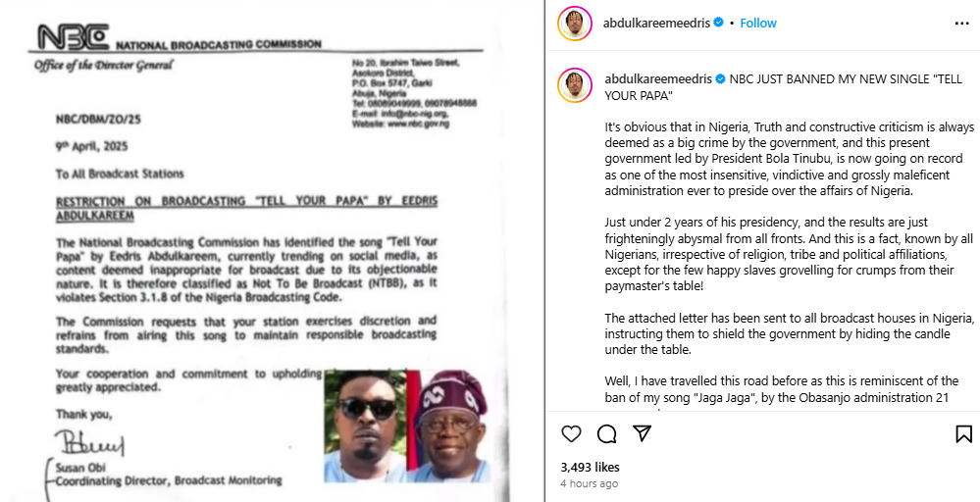Open abdulkareemeedris profile from header username
This screenshot has width=980, height=502.
[x=656, y=24]
